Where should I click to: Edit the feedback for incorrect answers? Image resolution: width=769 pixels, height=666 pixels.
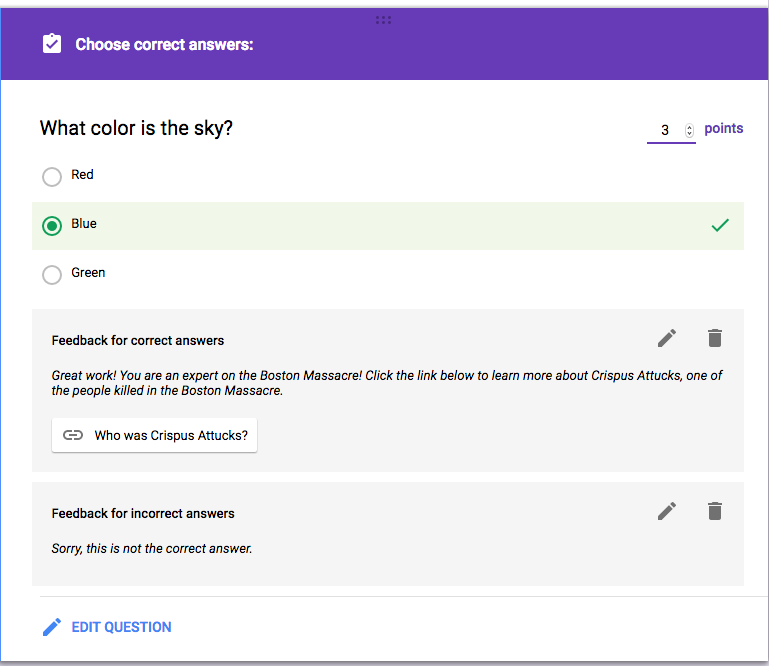click(x=667, y=511)
